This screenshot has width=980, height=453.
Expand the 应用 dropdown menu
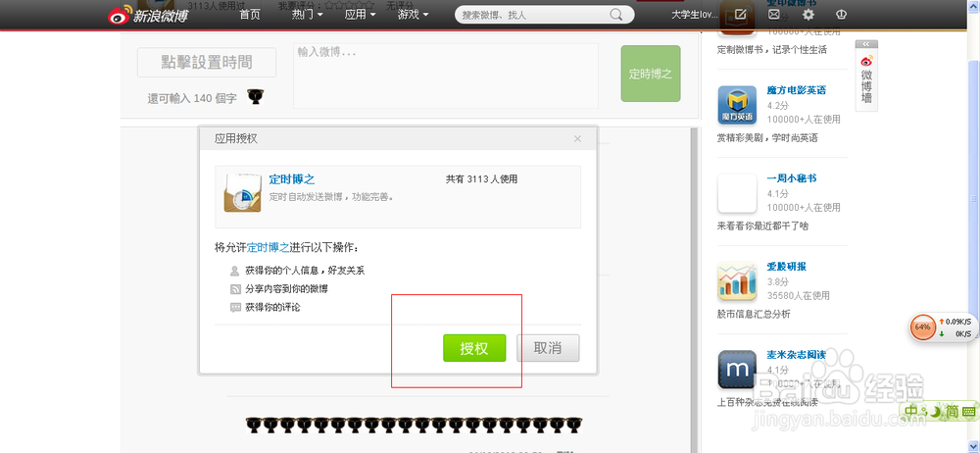(360, 15)
